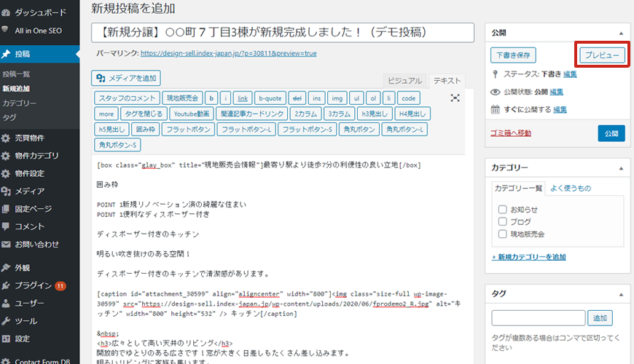Tick the 現地販売会 category checkbox
This screenshot has width=634, height=364.
502,234
